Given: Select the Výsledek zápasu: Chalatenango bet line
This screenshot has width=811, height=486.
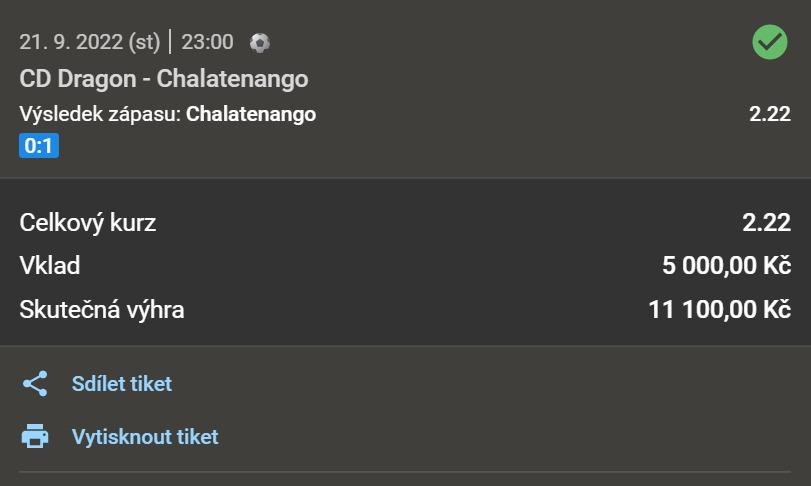Looking at the screenshot, I should pyautogui.click(x=168, y=114).
